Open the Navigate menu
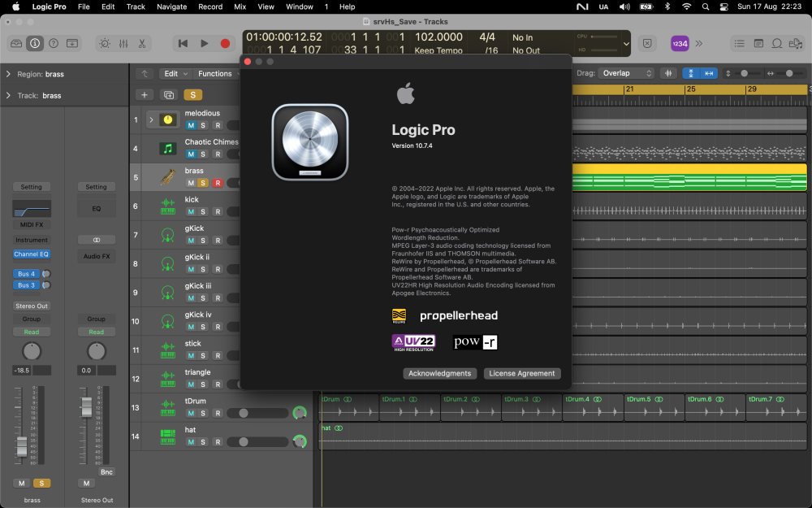The image size is (812, 508). [172, 7]
